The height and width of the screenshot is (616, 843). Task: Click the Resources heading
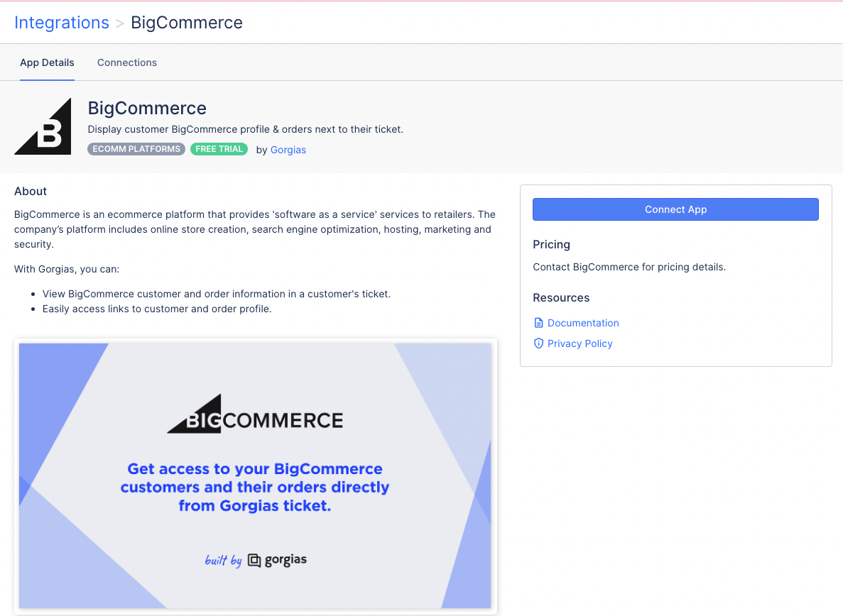tap(561, 297)
